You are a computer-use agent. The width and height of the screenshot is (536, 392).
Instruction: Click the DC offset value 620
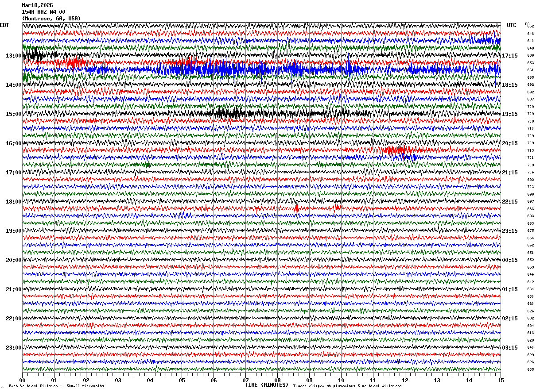(x=530, y=304)
